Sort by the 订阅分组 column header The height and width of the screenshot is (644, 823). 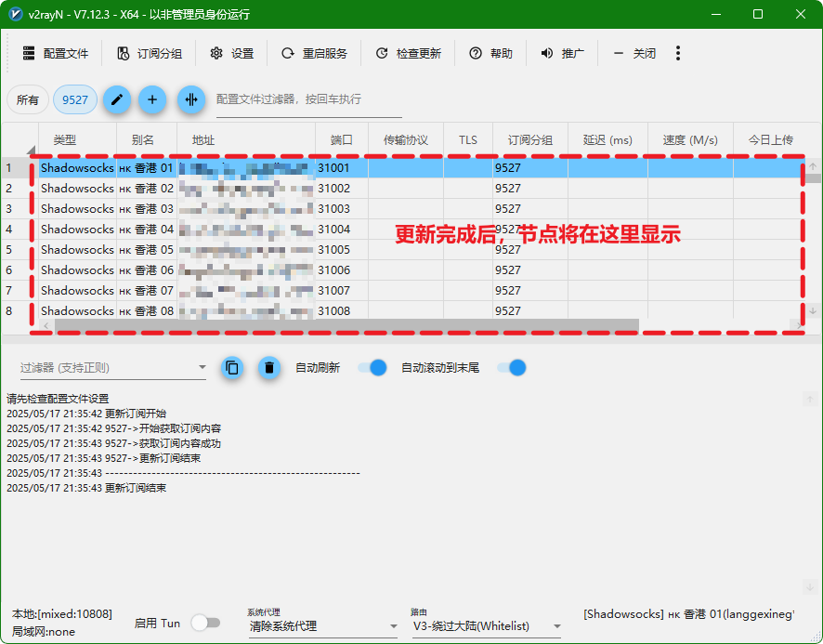coord(530,139)
